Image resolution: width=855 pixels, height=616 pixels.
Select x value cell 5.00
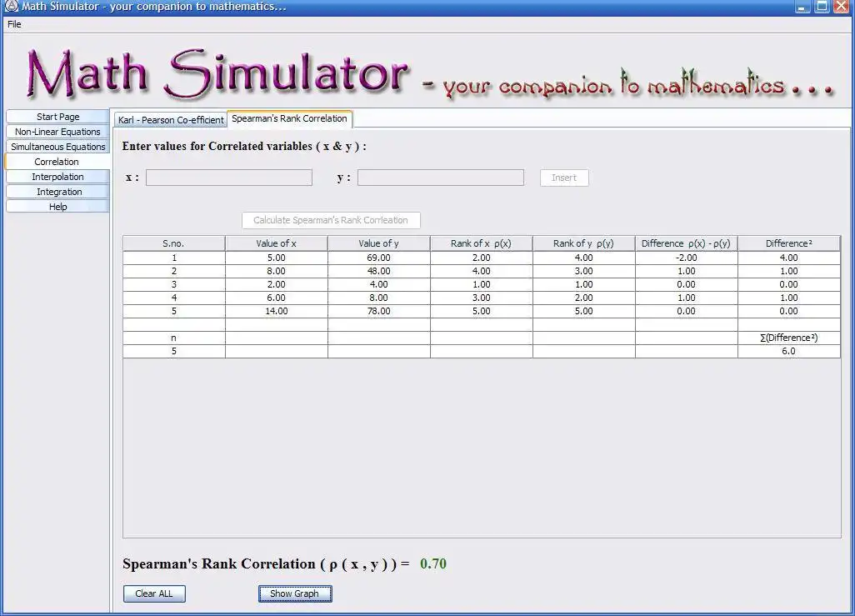277,258
